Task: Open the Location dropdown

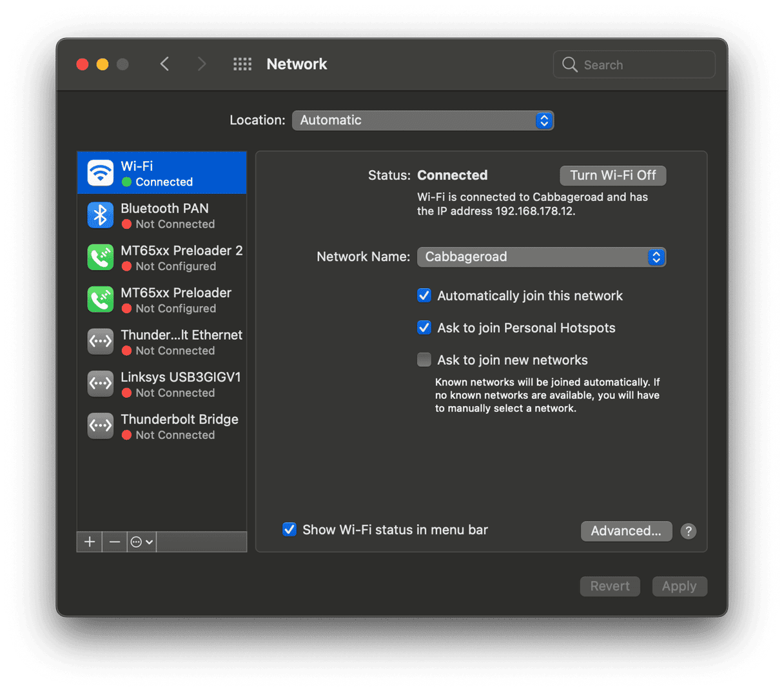Action: [x=423, y=120]
